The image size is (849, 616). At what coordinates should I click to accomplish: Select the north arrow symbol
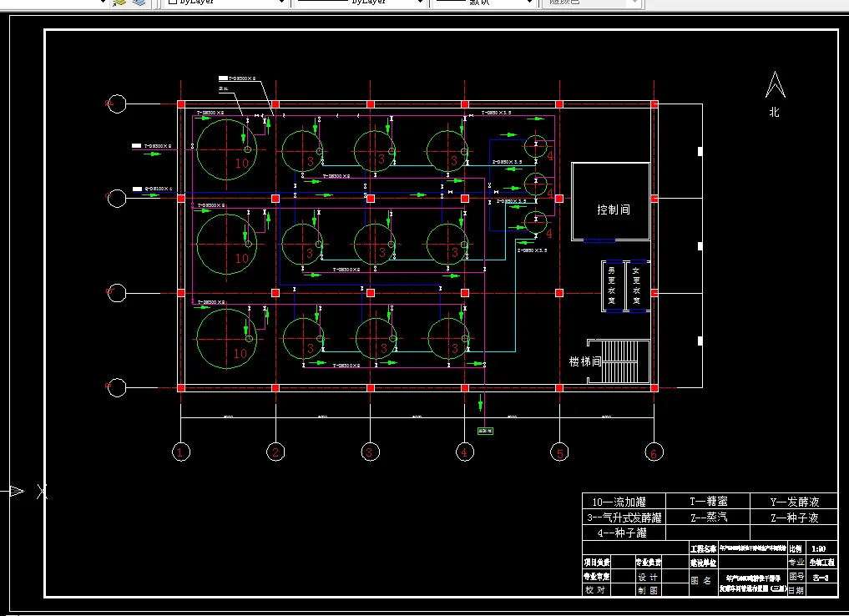click(775, 85)
